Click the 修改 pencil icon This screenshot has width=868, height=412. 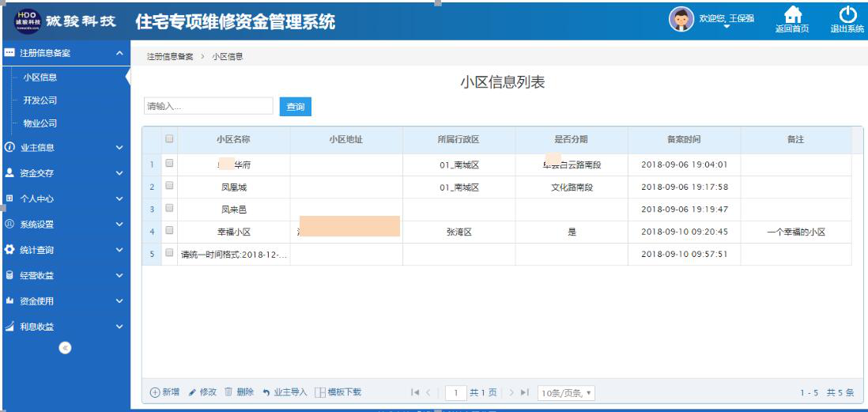pyautogui.click(x=193, y=392)
